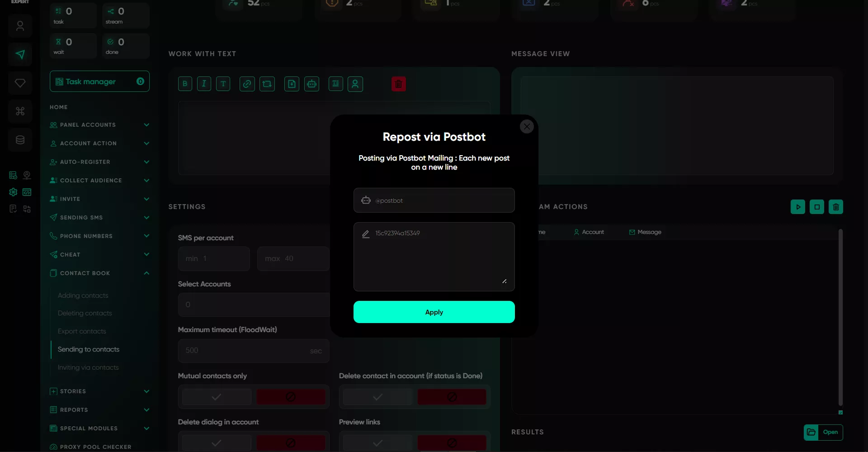This screenshot has height=452, width=868.
Task: Click the Message column header
Action: point(645,232)
